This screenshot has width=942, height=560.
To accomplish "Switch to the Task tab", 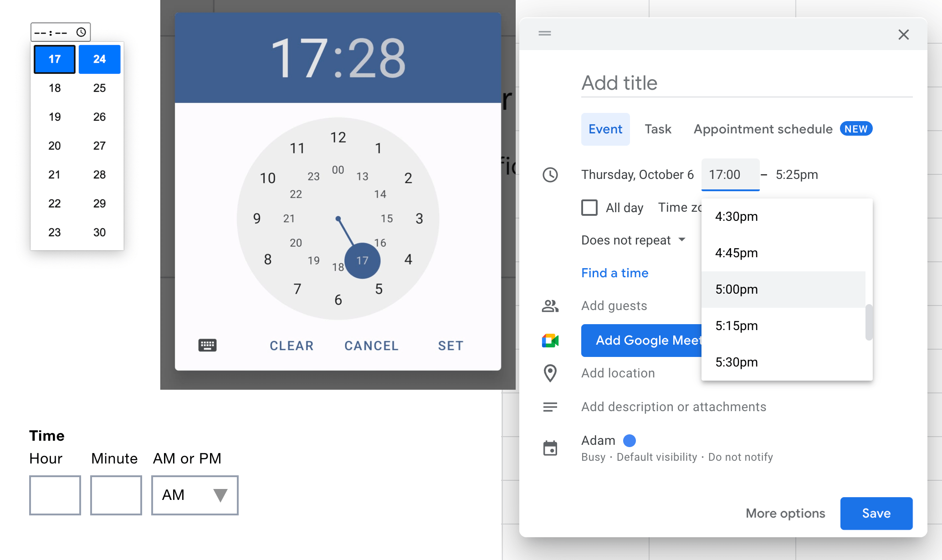I will [658, 129].
